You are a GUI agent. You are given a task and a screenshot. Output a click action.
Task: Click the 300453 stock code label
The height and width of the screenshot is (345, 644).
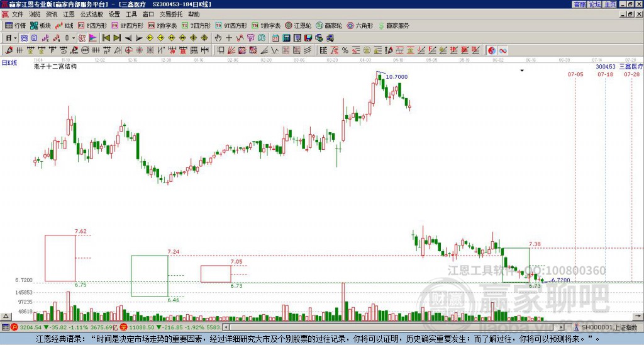606,67
